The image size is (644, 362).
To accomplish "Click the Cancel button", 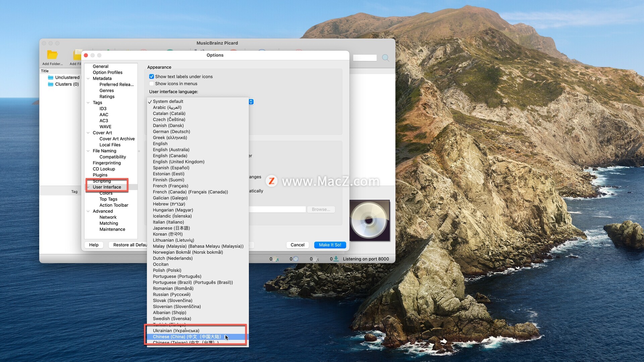I will click(298, 245).
